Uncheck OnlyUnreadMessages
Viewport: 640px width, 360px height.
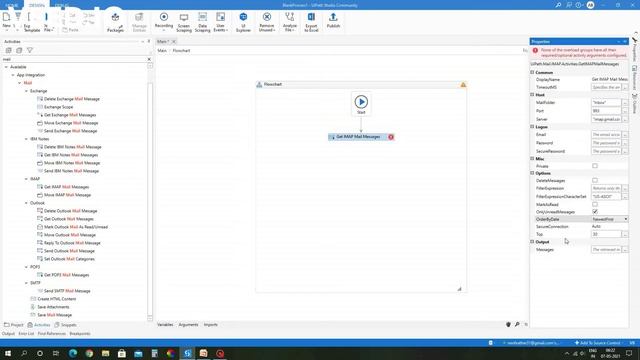pos(595,212)
